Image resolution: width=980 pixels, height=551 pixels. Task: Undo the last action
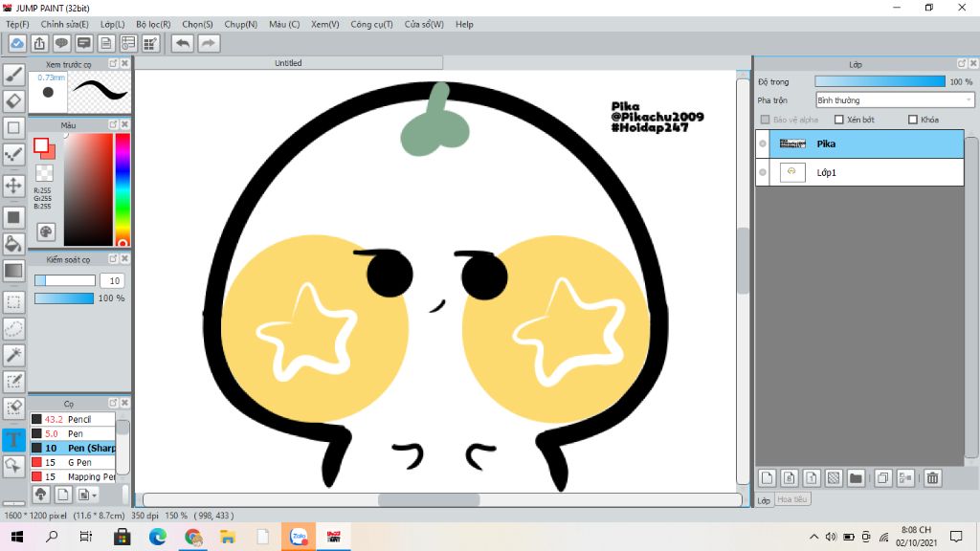[x=183, y=43]
